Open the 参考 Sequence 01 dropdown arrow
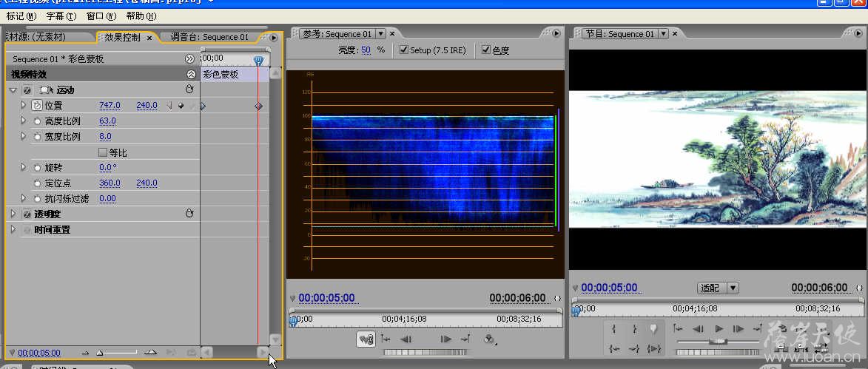This screenshot has width=868, height=369. (380, 34)
